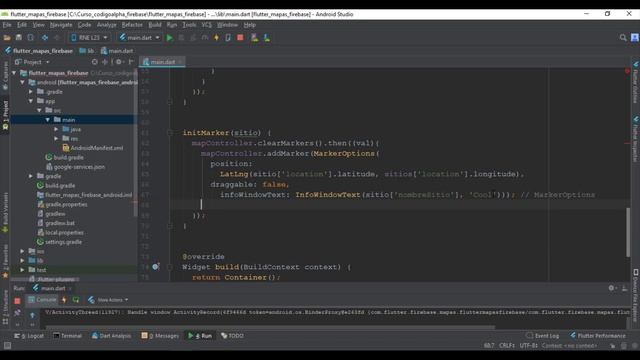Viewport: 640px width, 360px height.
Task: Click the Open folder icon in toolbar
Action: click(x=7, y=38)
